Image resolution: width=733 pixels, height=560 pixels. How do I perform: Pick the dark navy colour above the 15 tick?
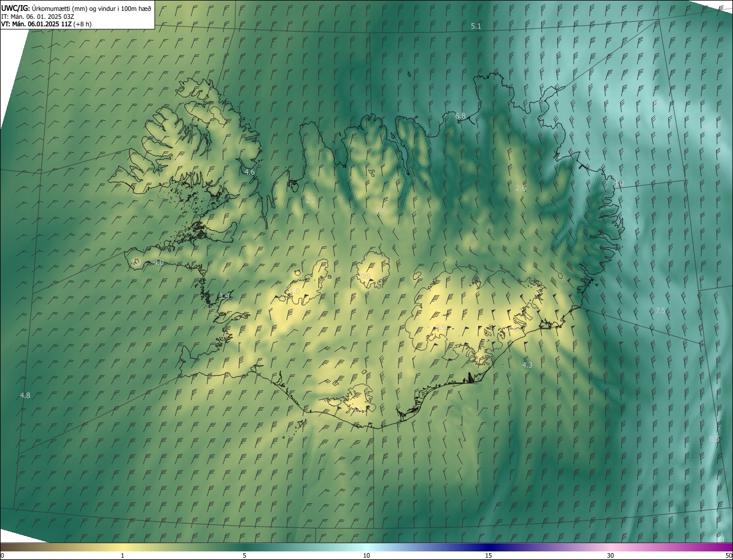pyautogui.click(x=488, y=547)
